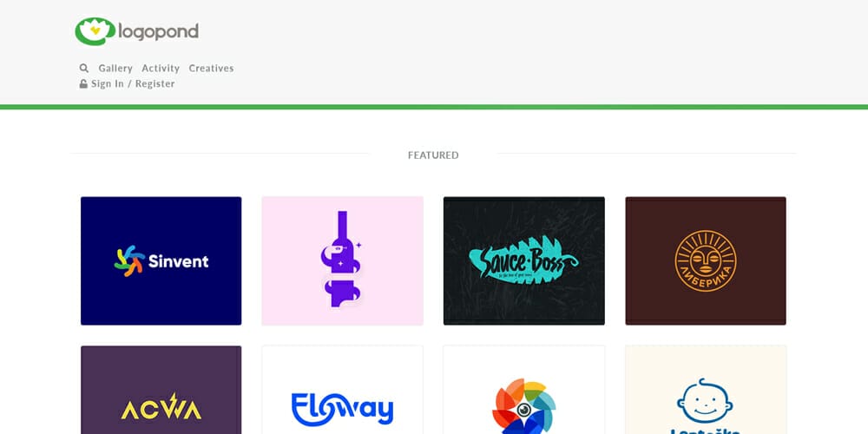
Task: Open the purple bottle logo thumbnail
Action: [343, 260]
